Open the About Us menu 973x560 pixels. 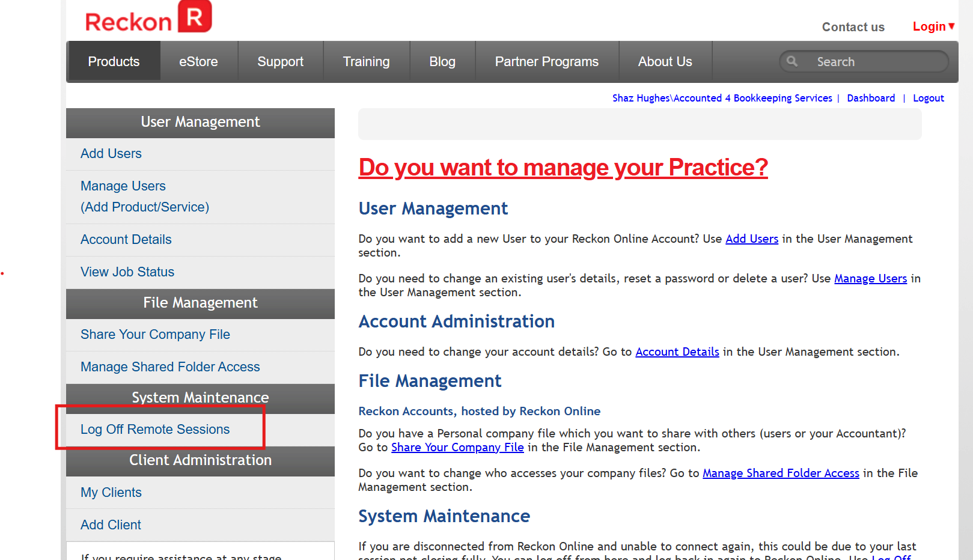point(665,61)
